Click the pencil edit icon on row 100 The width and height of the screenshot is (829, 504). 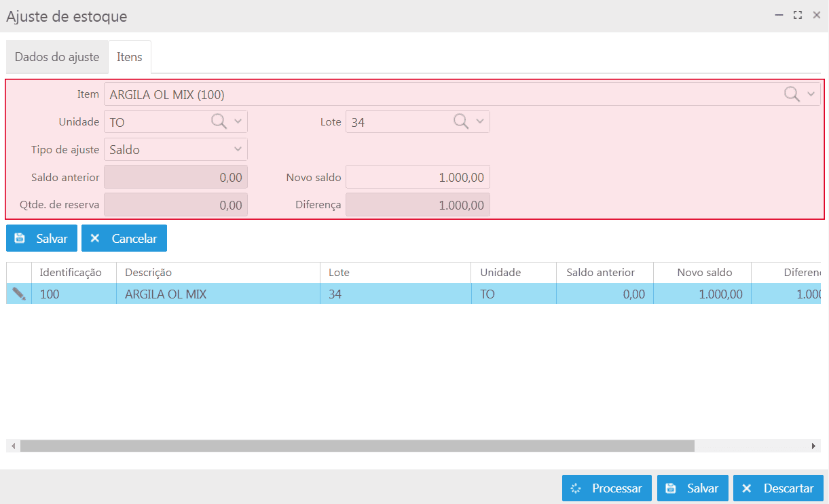click(x=19, y=294)
